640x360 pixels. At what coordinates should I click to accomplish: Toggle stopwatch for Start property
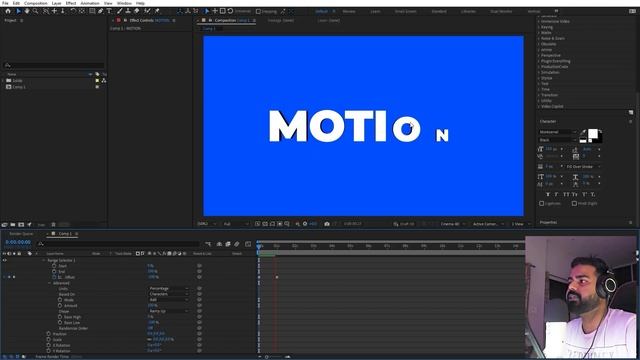[54, 266]
